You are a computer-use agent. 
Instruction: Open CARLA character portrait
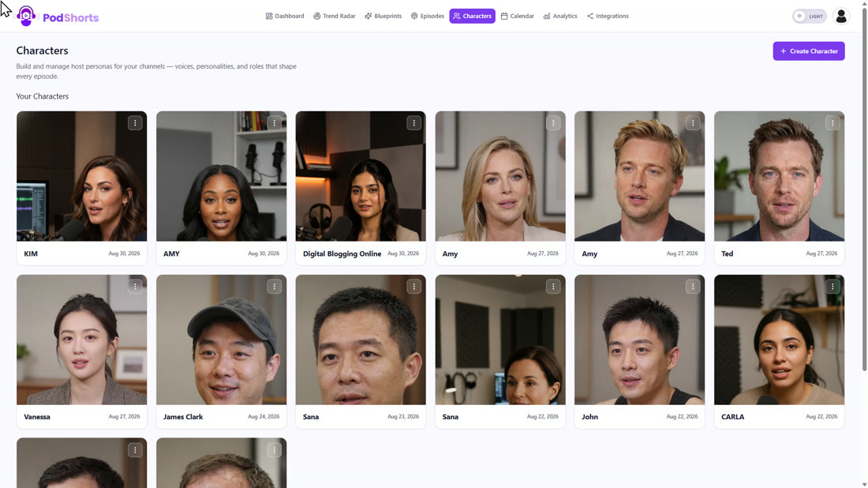(x=780, y=340)
